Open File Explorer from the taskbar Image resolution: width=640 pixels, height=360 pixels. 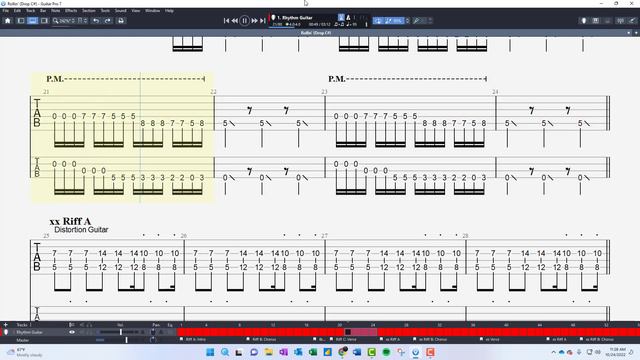[x=269, y=352]
